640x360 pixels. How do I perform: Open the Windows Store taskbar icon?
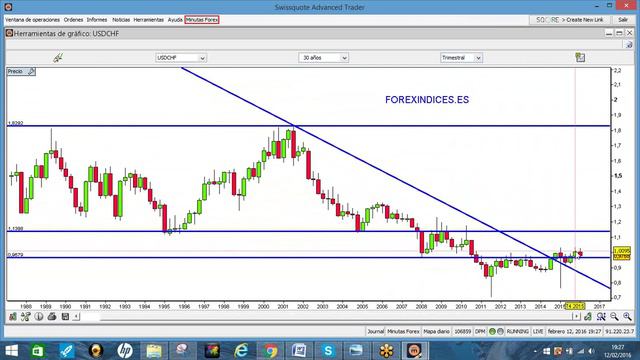38,351
